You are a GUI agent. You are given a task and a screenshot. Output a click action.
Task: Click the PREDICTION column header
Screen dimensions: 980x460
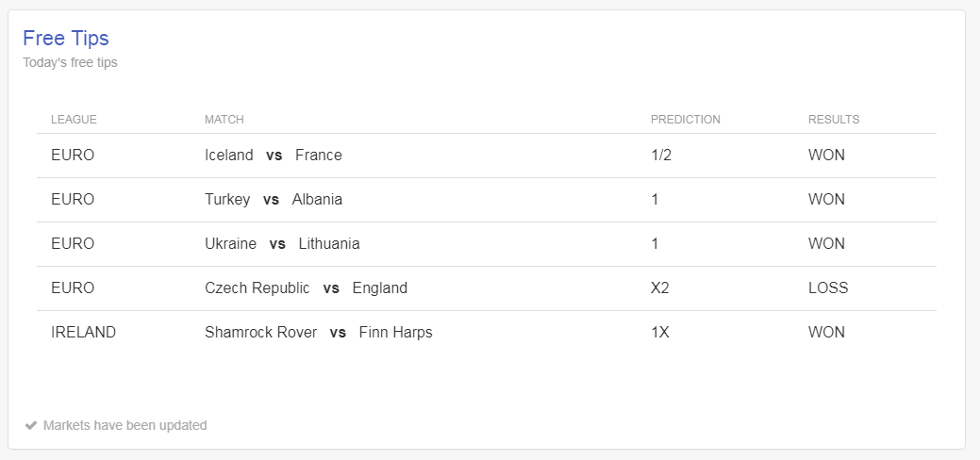click(x=685, y=120)
